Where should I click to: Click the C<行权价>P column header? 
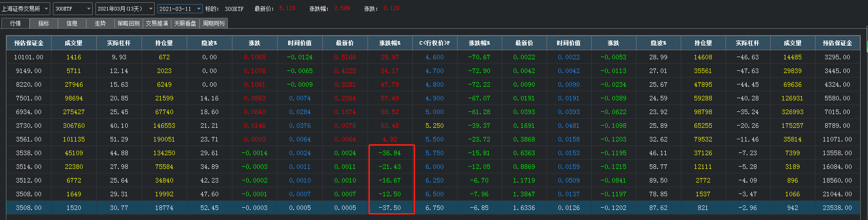434,43
